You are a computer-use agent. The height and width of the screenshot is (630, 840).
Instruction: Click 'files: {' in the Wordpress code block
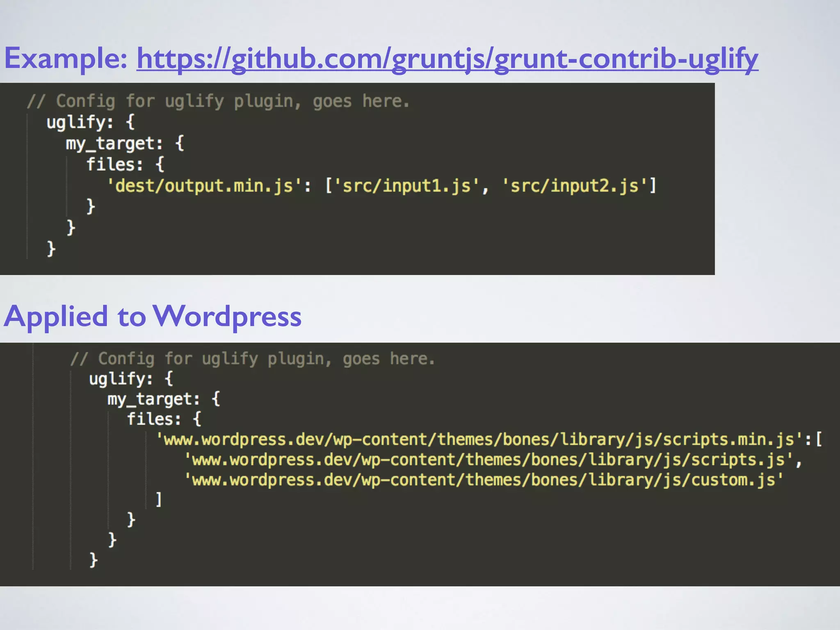click(x=164, y=419)
